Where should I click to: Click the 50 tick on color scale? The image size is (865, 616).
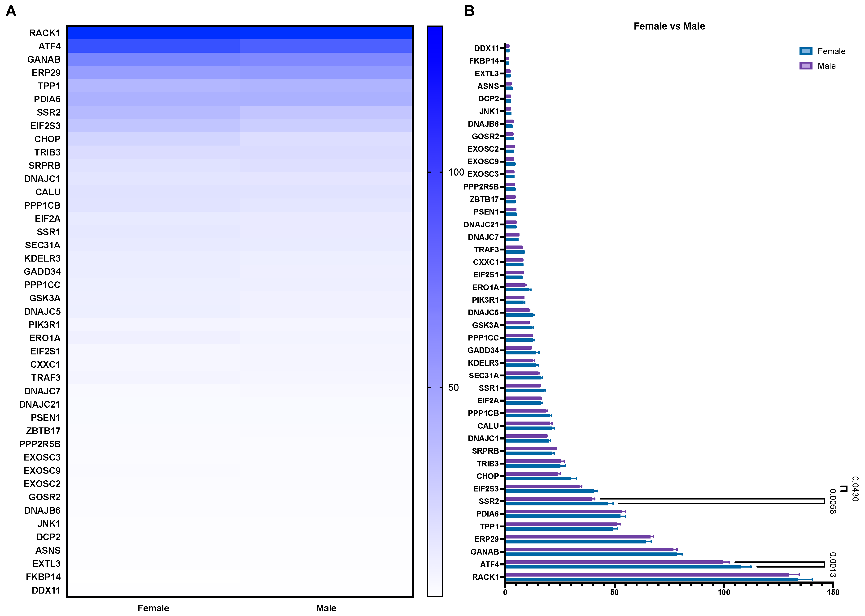[x=453, y=387]
